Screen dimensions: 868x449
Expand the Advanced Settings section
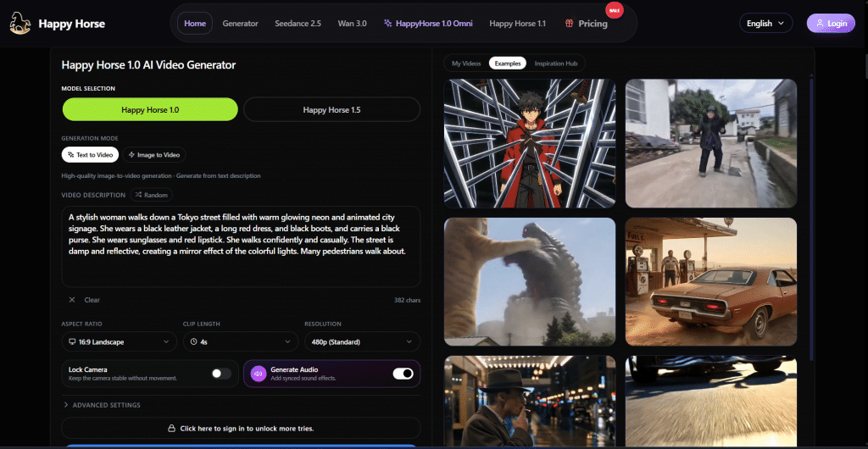(x=103, y=405)
